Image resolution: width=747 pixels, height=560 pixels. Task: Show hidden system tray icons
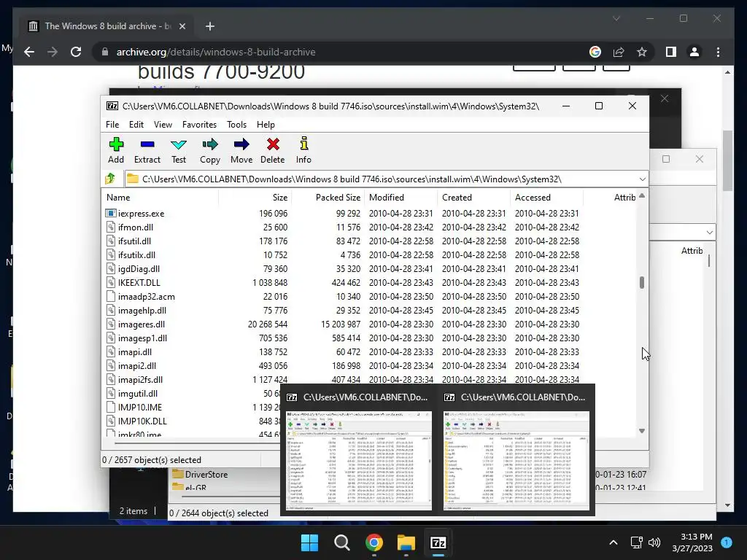pyautogui.click(x=613, y=542)
